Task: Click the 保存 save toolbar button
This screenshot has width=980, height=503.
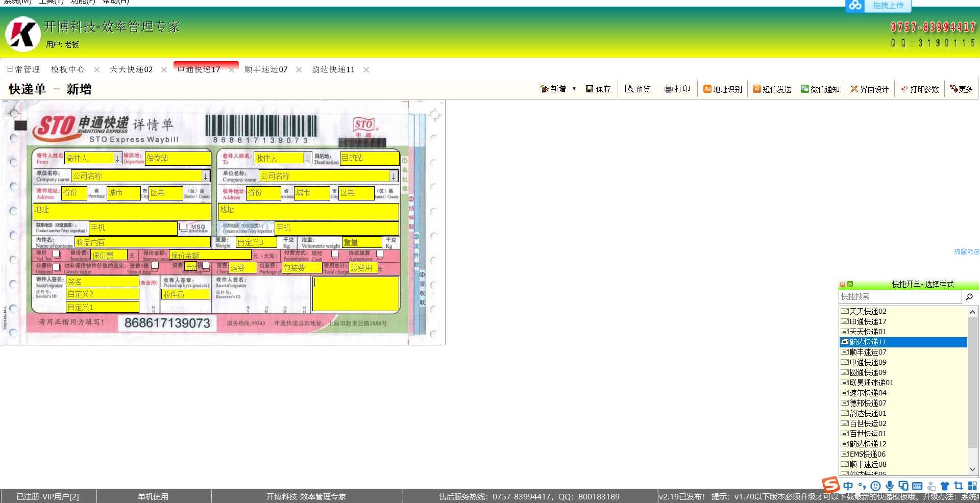Action: [598, 89]
